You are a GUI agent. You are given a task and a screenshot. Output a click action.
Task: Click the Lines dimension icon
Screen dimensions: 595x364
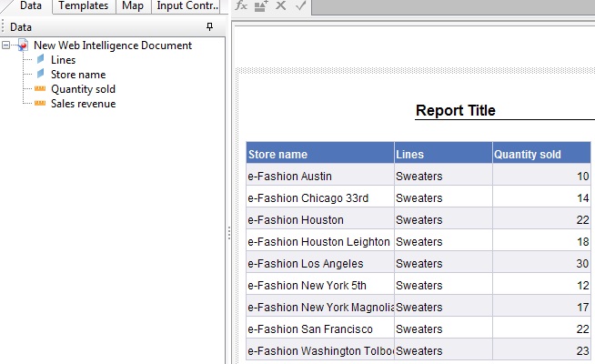click(40, 60)
